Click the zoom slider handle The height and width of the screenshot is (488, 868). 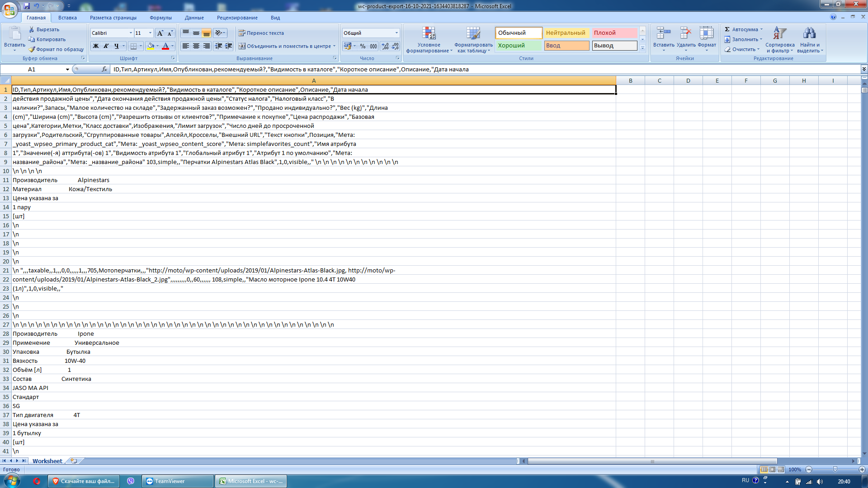(835, 469)
